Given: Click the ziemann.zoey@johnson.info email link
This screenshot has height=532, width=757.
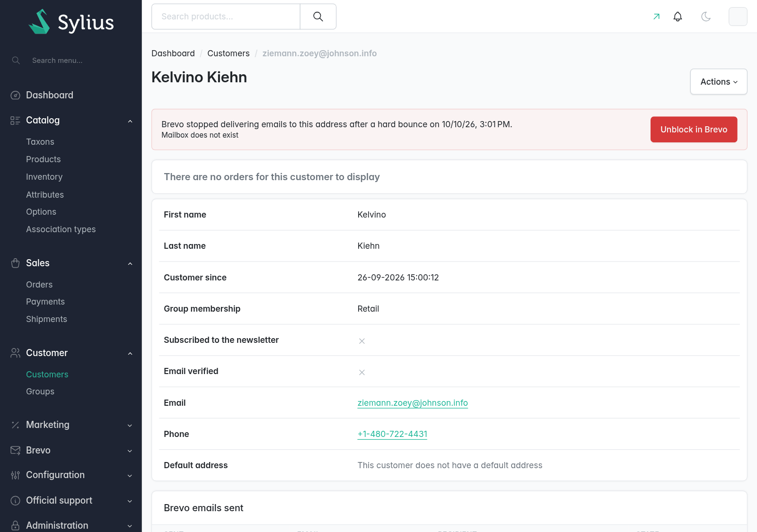Looking at the screenshot, I should (413, 403).
